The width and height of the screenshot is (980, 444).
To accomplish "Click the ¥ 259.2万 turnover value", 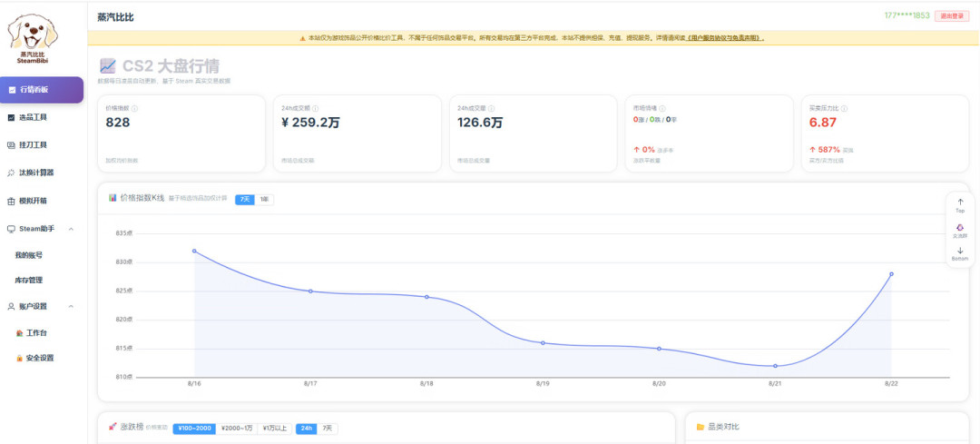I will tap(311, 123).
